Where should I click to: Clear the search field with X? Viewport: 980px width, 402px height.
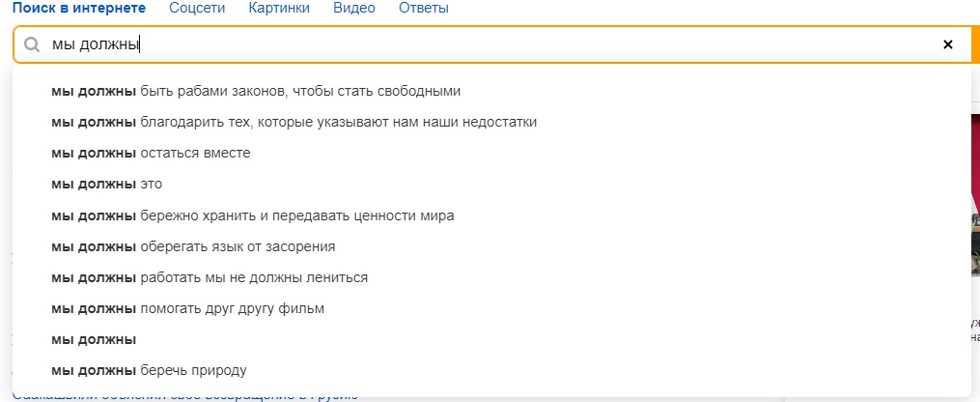947,44
